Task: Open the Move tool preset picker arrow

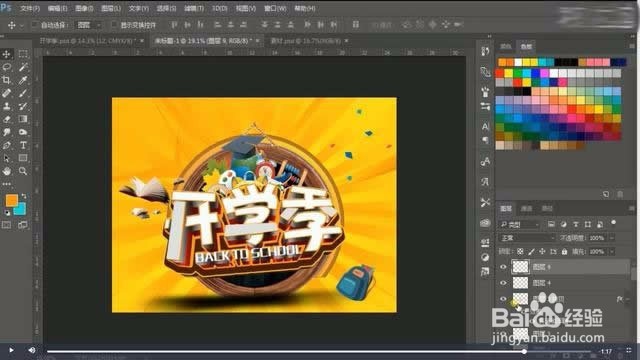Action: [x=22, y=25]
